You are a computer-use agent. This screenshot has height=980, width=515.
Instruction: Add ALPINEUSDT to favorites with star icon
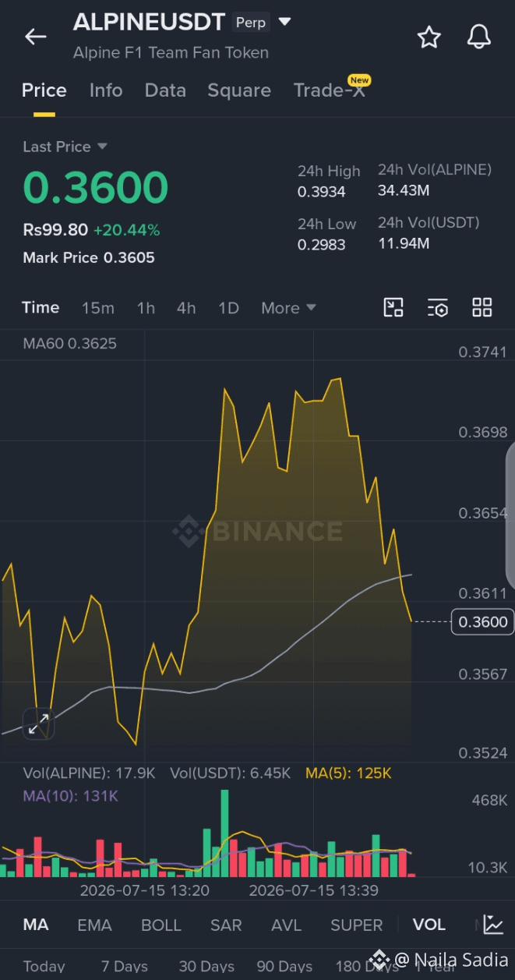(429, 37)
